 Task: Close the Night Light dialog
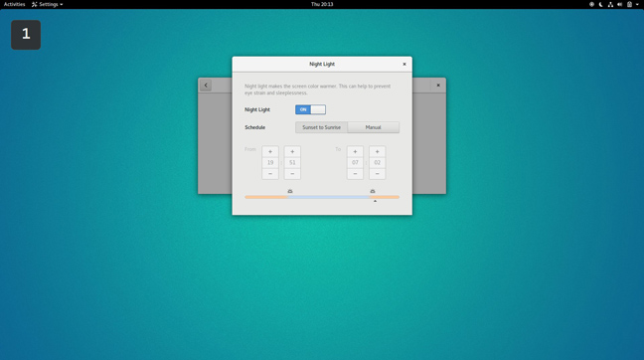point(404,64)
